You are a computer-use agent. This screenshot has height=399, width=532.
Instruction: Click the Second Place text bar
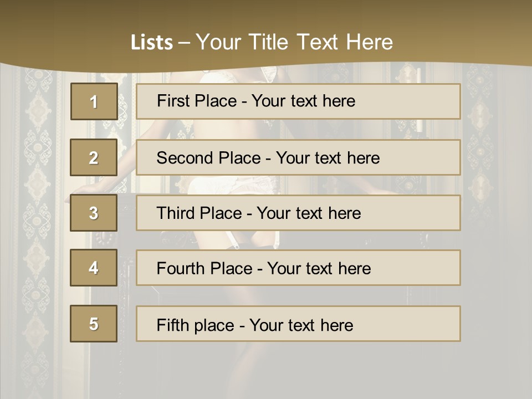[298, 157]
